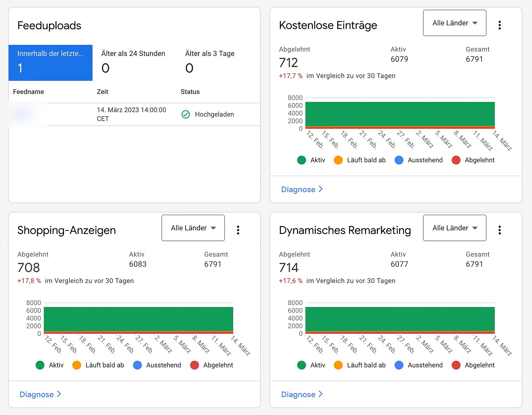Click the '+17,8 %' change indicator
This screenshot has height=415, width=532.
[x=29, y=281]
